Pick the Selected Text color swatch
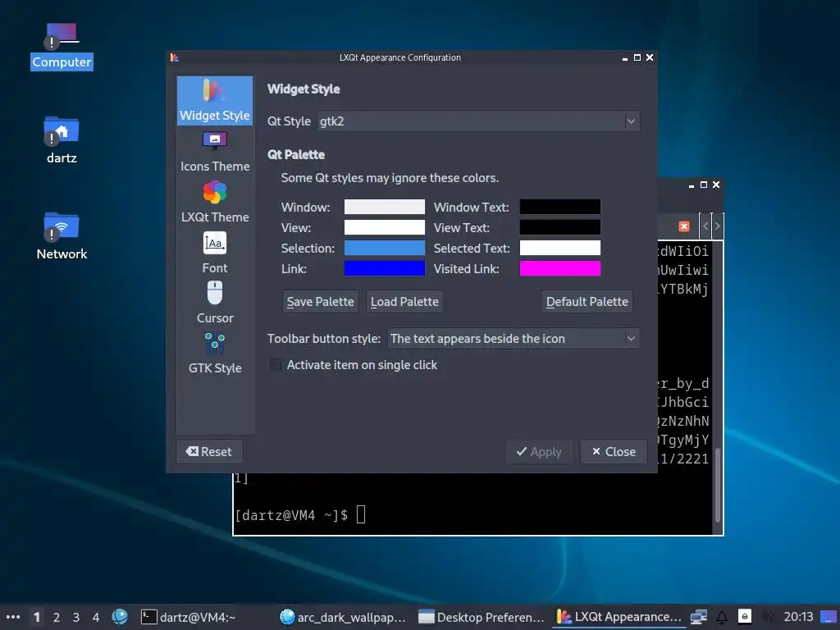Image resolution: width=840 pixels, height=630 pixels. (x=559, y=248)
